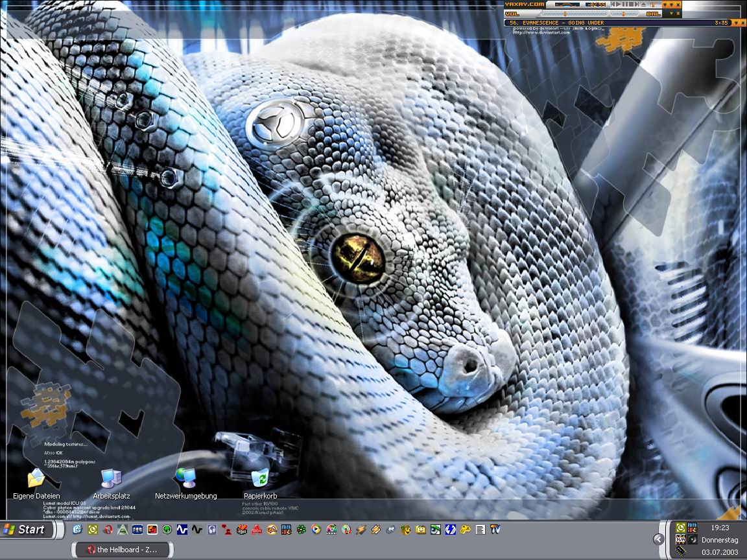747x560 pixels.
Task: Click the Evanescence - Going Under track title
Action: [x=558, y=23]
